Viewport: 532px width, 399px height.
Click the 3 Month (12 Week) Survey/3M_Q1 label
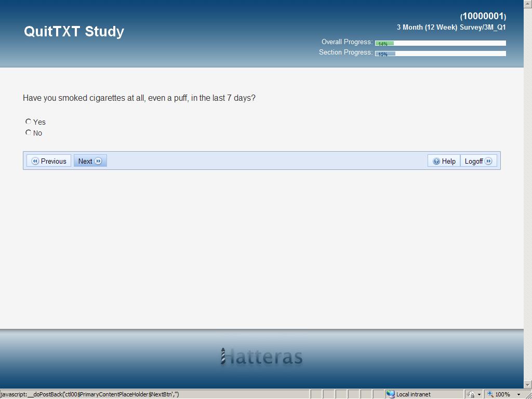tap(451, 27)
